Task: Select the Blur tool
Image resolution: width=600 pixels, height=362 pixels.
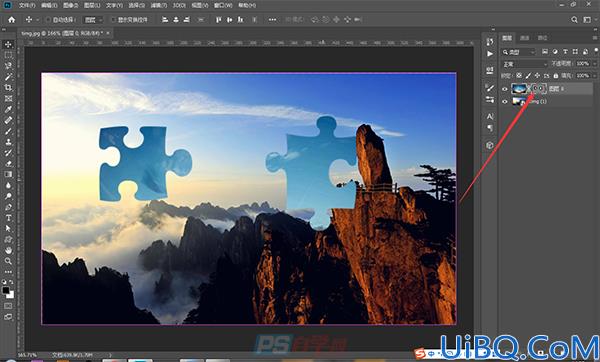Action: pos(8,185)
